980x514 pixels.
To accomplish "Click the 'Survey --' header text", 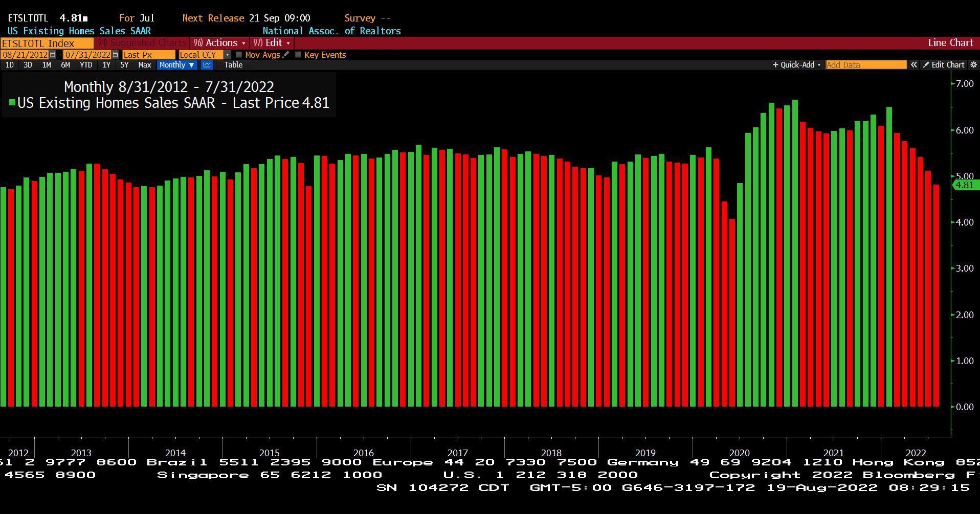I will click(367, 18).
